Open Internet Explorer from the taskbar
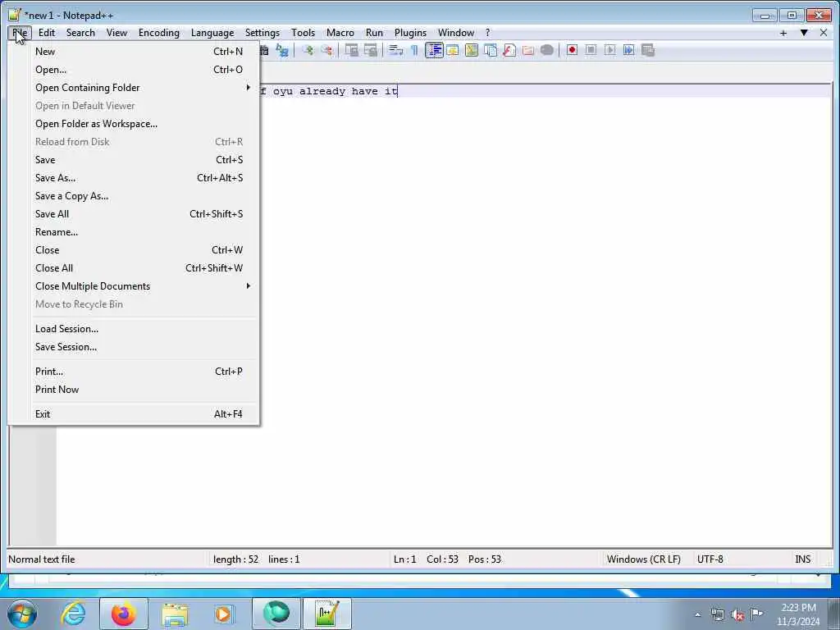Viewport: 840px width, 630px height. (73, 614)
